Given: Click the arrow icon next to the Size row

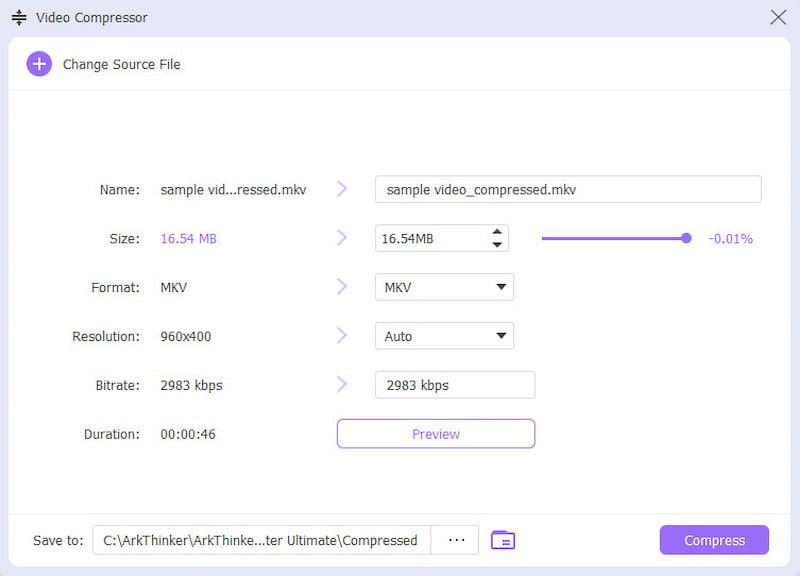Looking at the screenshot, I should tap(342, 238).
